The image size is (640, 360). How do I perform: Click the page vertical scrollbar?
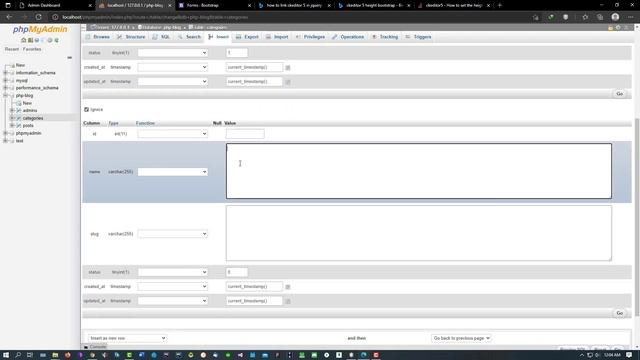point(637,216)
